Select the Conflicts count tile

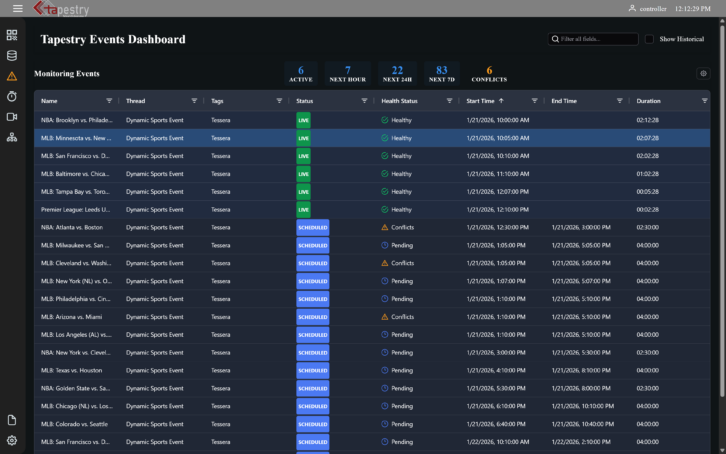click(x=489, y=73)
